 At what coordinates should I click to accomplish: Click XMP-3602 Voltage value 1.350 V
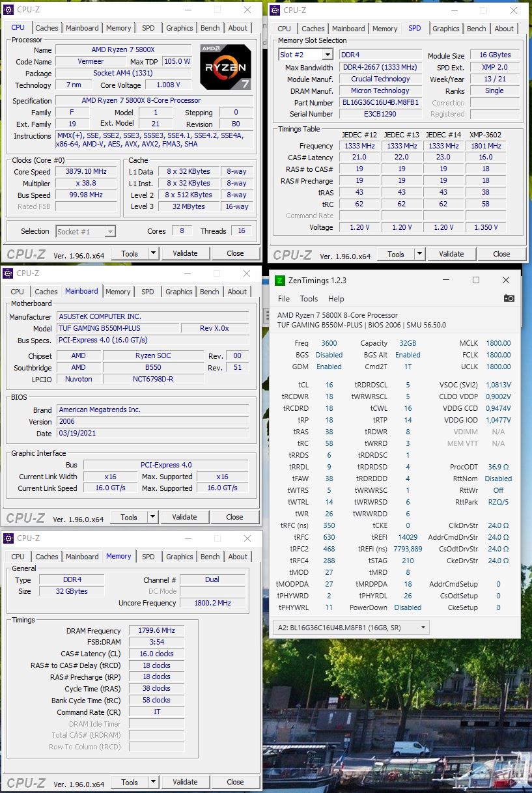[x=486, y=228]
